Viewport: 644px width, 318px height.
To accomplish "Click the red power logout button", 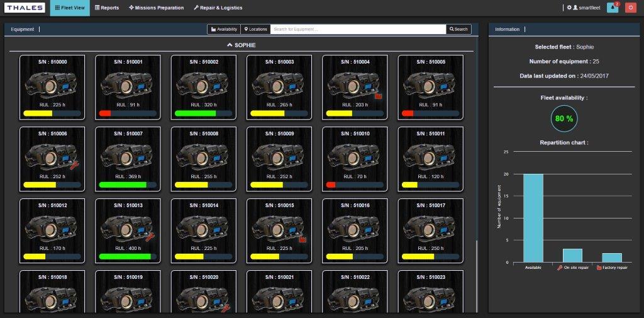I will [631, 8].
